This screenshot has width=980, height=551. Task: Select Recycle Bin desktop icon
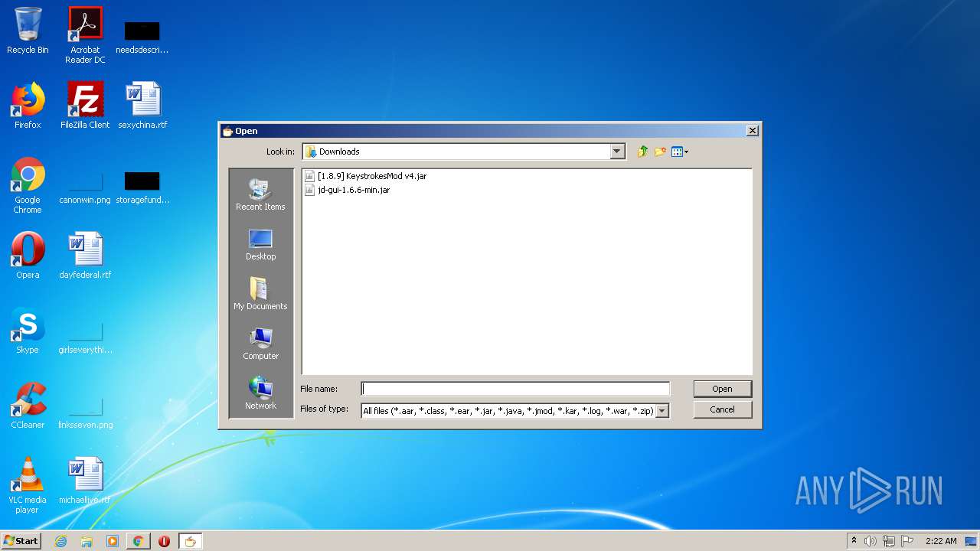28,31
